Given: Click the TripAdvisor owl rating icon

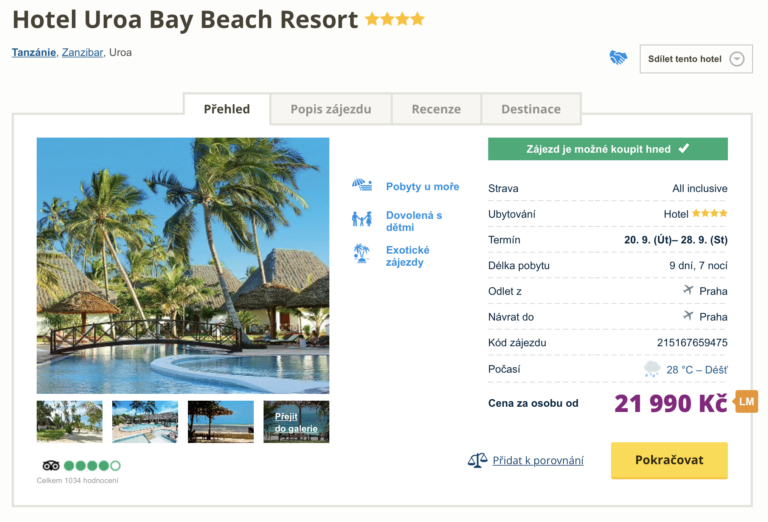Looking at the screenshot, I should pos(51,465).
